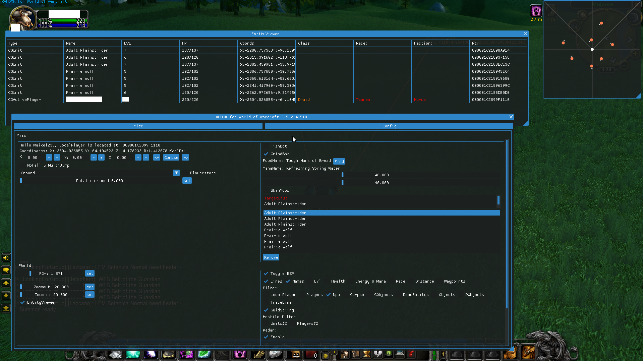Image resolution: width=644 pixels, height=361 pixels.
Task: Open the talents chalice micro button
Action: (366, 354)
